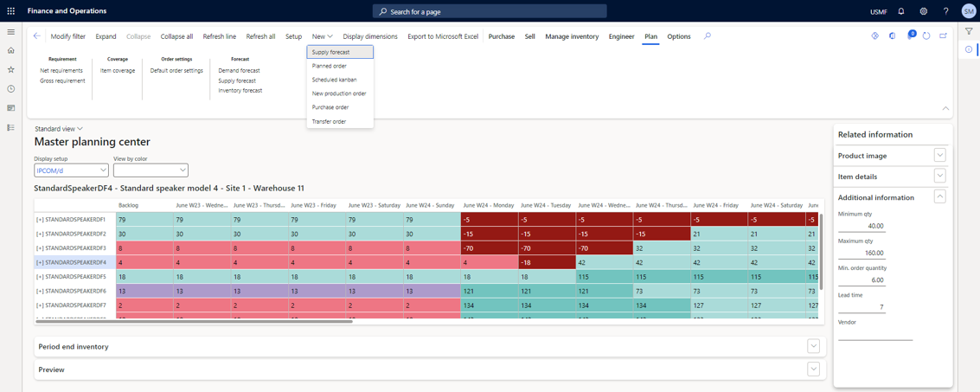The height and width of the screenshot is (392, 980).
Task: Open Demand forecast under Forecast
Action: click(240, 71)
